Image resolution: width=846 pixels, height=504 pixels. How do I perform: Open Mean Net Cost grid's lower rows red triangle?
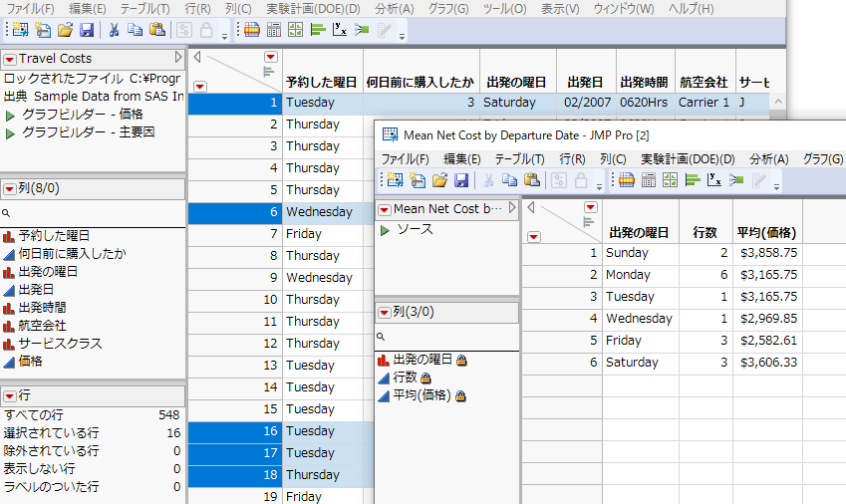coord(533,237)
